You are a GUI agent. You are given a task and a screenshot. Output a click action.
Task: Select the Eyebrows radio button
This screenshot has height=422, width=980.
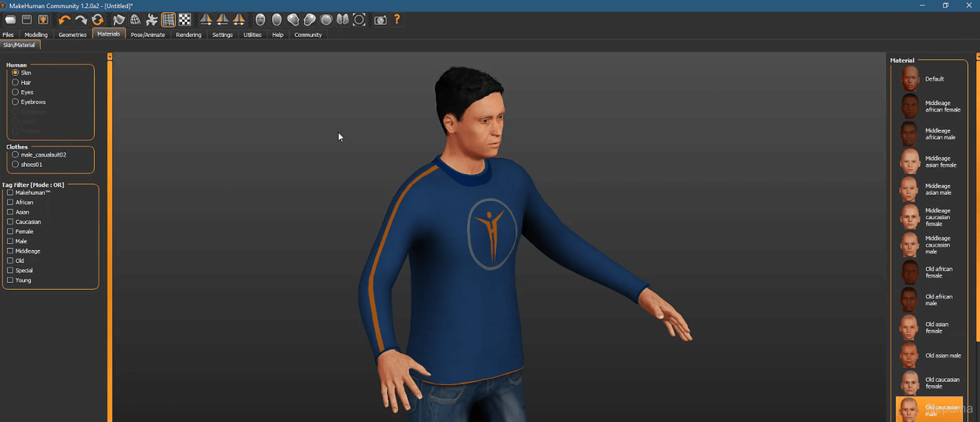click(16, 102)
